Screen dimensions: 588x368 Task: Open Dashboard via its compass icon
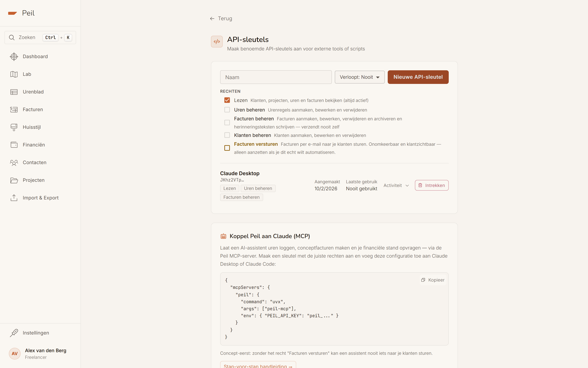tap(14, 56)
